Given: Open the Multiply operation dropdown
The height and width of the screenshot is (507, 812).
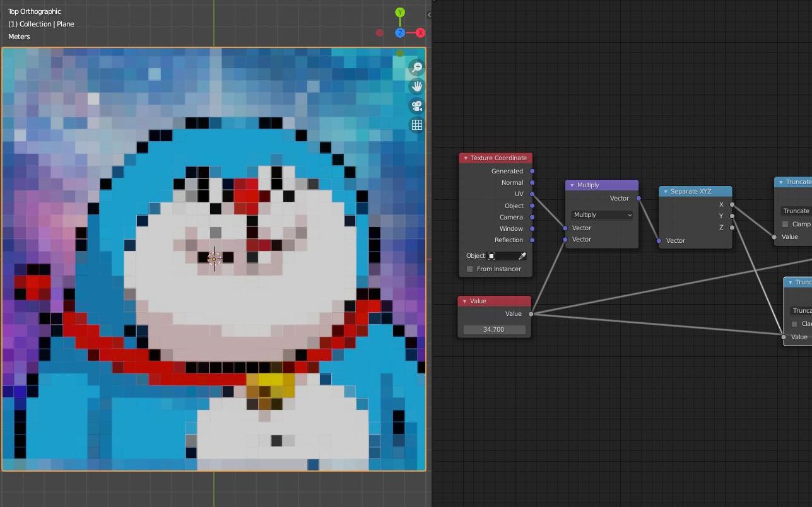Looking at the screenshot, I should pos(602,215).
